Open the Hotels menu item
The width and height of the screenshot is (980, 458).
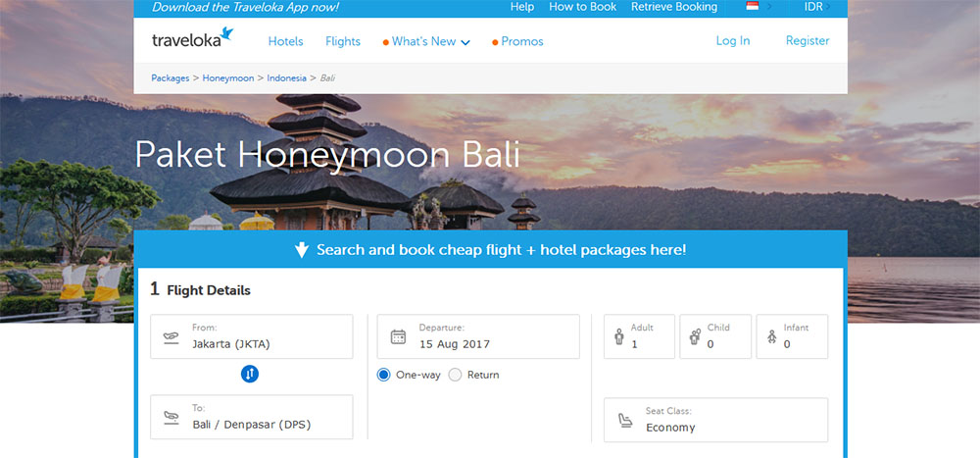pos(285,41)
